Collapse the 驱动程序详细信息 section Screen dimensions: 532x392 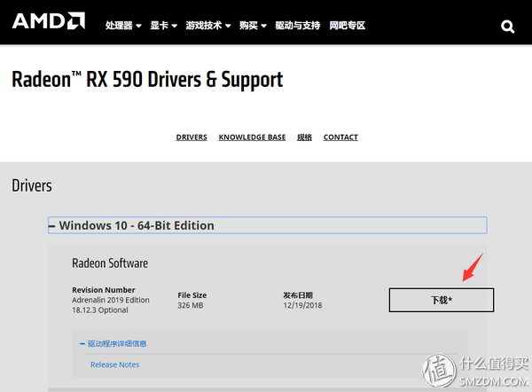113,344
